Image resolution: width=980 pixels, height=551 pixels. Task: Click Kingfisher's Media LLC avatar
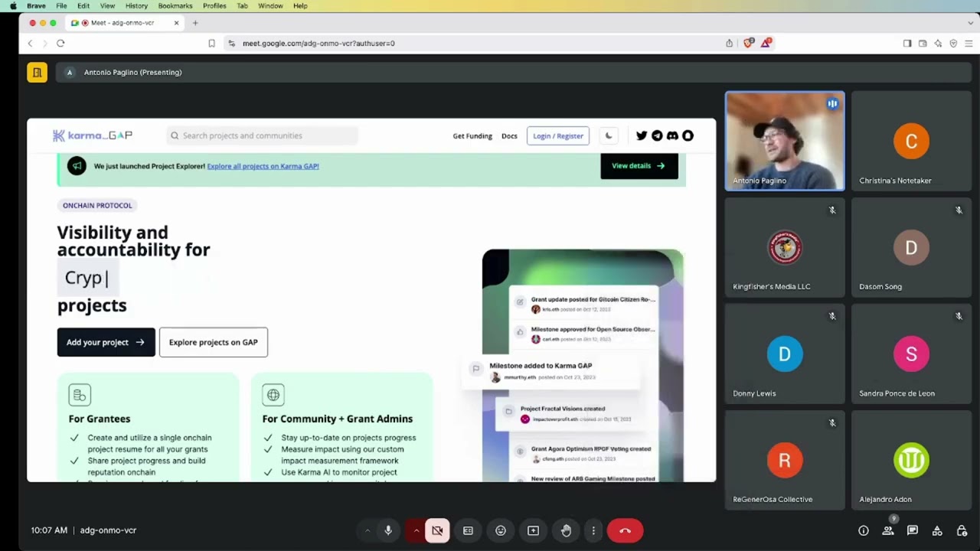[785, 247]
